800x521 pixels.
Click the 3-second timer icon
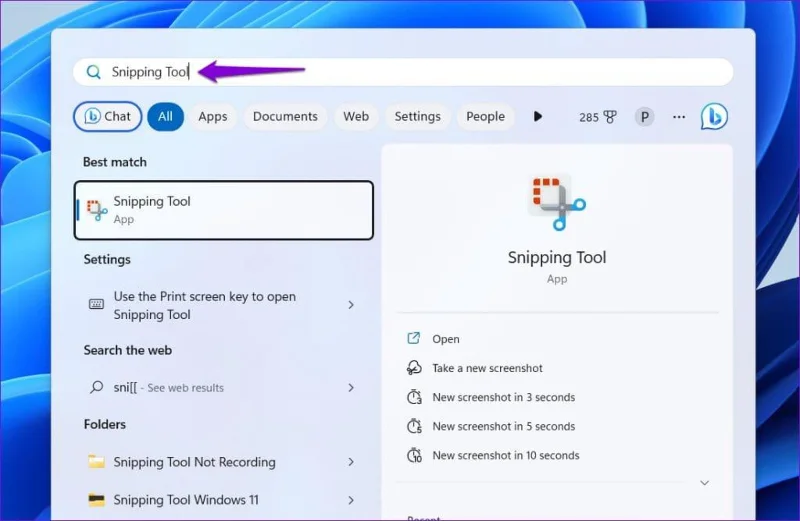[414, 396]
